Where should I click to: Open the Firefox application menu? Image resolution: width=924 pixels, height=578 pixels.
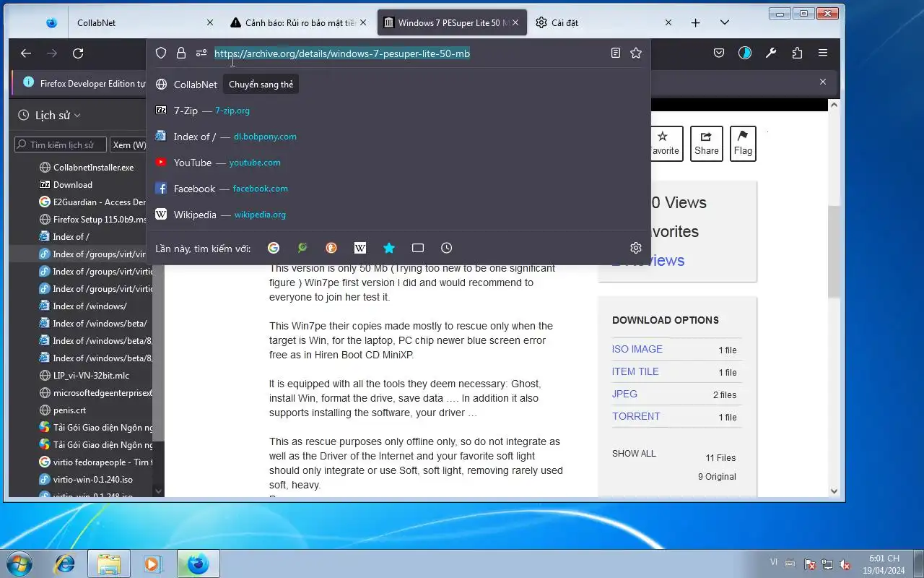[x=823, y=53]
